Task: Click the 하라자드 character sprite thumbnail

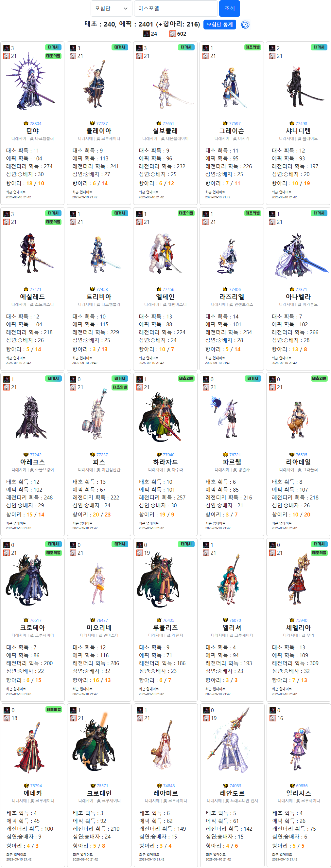Action: (x=165, y=417)
